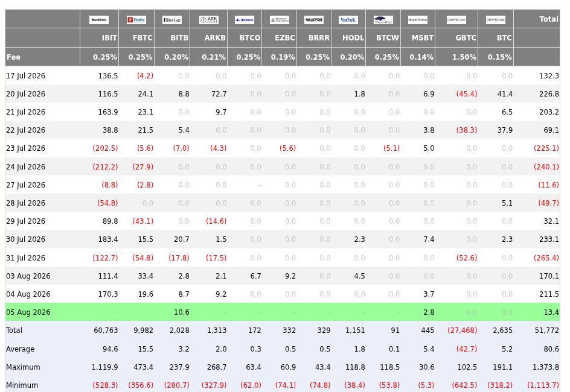Click the 0.14% fee under MSBT
The height and width of the screenshot is (392, 570).
tap(421, 57)
